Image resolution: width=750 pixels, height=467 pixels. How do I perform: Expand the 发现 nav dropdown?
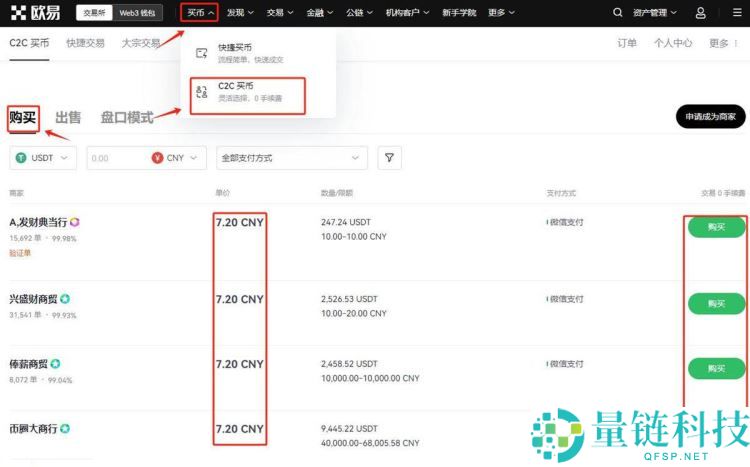pyautogui.click(x=240, y=13)
